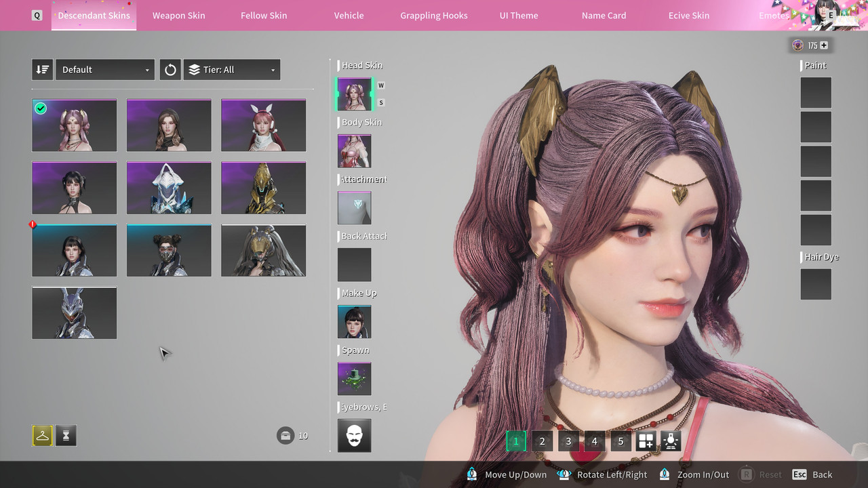Select the white crystal helmet skin
Image resolution: width=868 pixels, height=488 pixels.
click(169, 188)
